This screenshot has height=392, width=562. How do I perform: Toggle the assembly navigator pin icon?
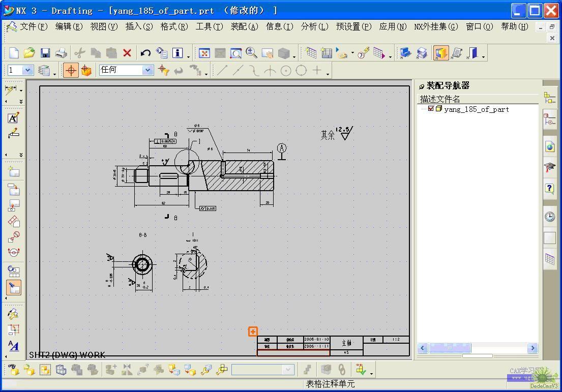click(422, 86)
